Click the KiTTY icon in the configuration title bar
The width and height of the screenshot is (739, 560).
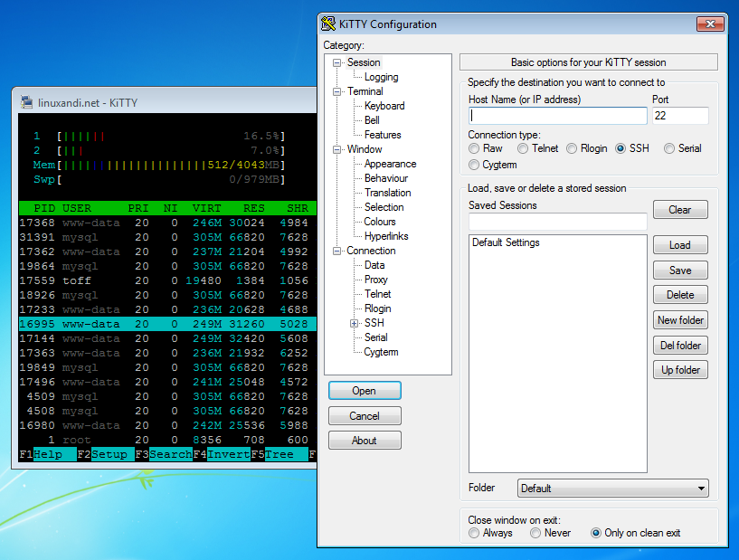tap(329, 24)
